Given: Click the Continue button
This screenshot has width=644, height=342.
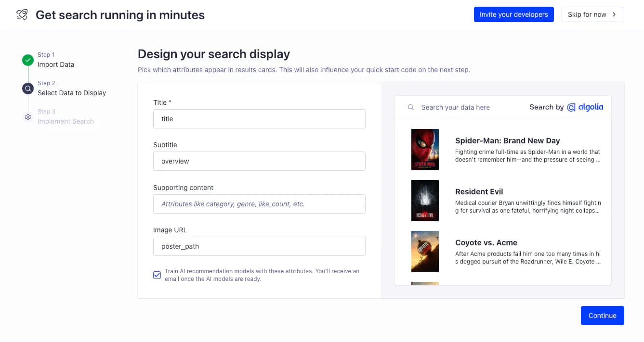Looking at the screenshot, I should [x=603, y=316].
